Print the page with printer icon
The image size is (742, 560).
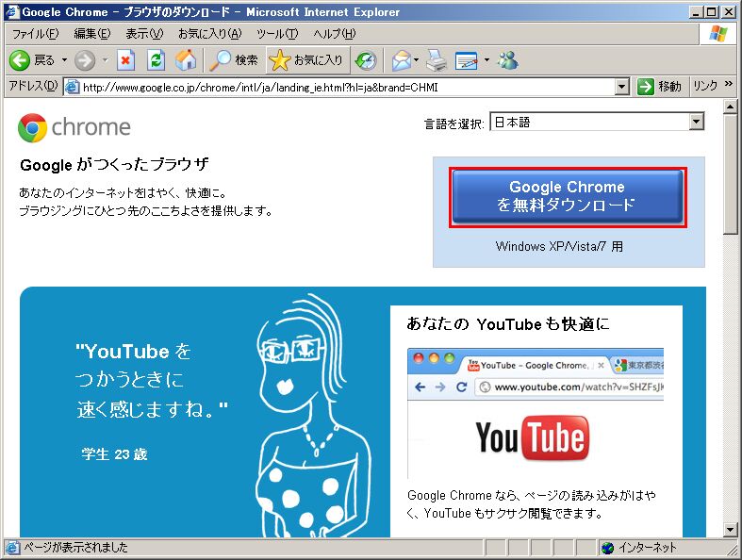tap(437, 60)
